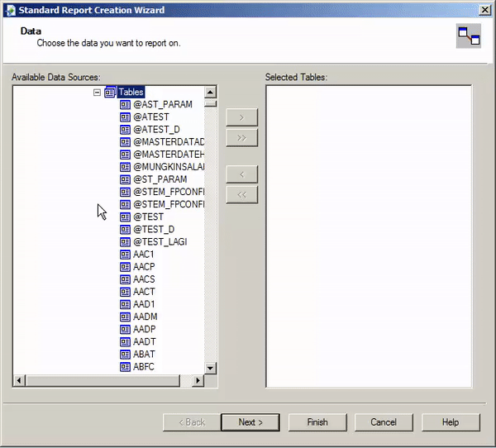Click the table icon beside AACS
This screenshot has height=448, width=496.
tap(125, 279)
